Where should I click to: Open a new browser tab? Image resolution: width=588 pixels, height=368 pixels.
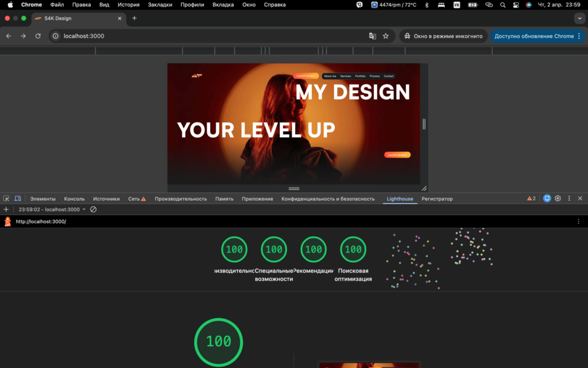click(134, 18)
